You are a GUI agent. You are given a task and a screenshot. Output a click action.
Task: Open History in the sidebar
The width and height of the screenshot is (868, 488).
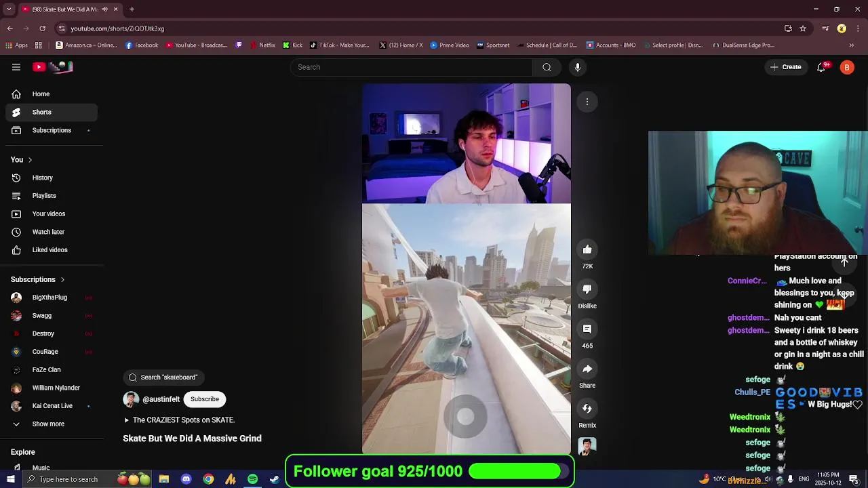click(52, 178)
